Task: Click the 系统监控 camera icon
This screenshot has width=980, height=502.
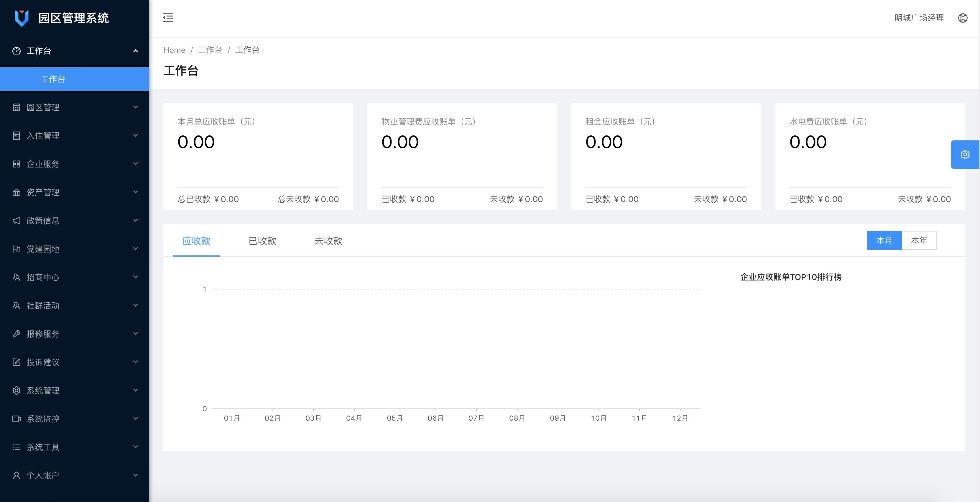Action: [x=16, y=419]
